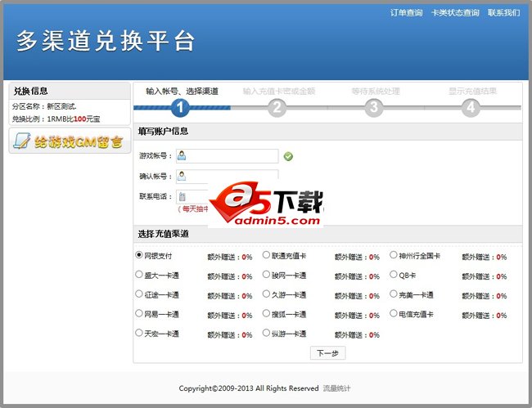Click the phone icon in 联系电话 field
532x408 pixels.
[x=183, y=196]
